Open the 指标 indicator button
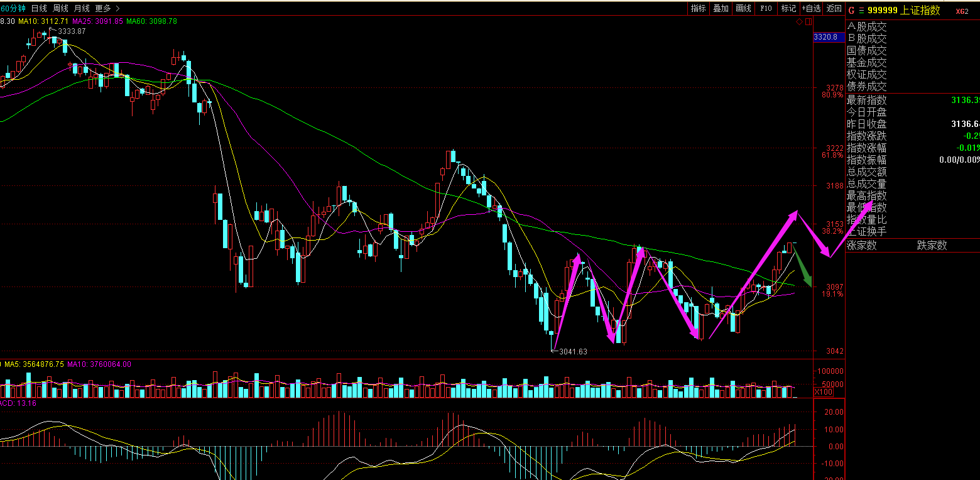The height and width of the screenshot is (480, 980). click(698, 8)
